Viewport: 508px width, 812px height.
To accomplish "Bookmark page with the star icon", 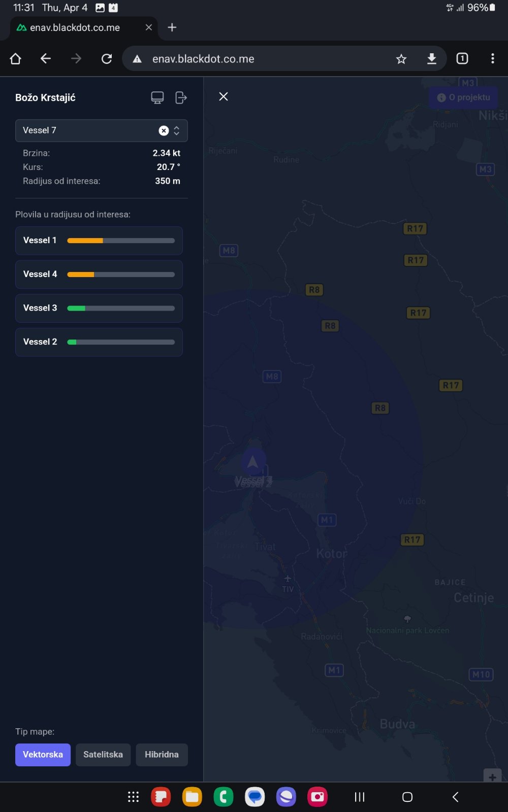I will coord(401,59).
